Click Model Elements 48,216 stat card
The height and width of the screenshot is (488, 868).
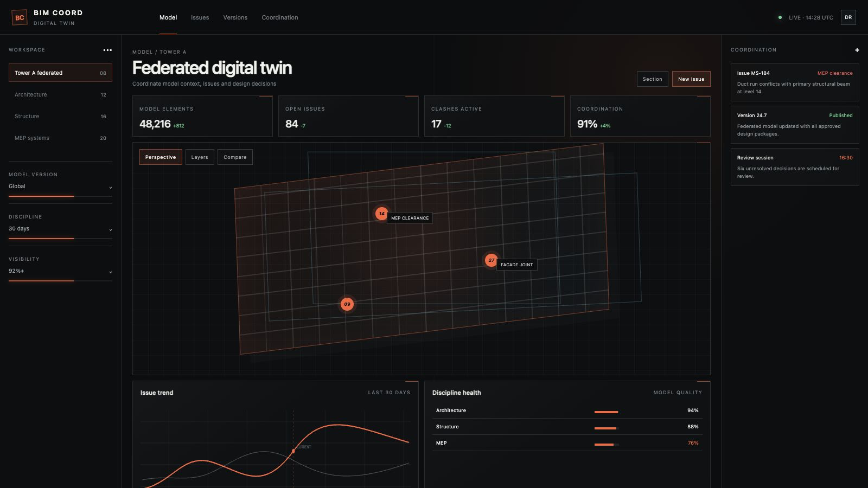(x=202, y=116)
